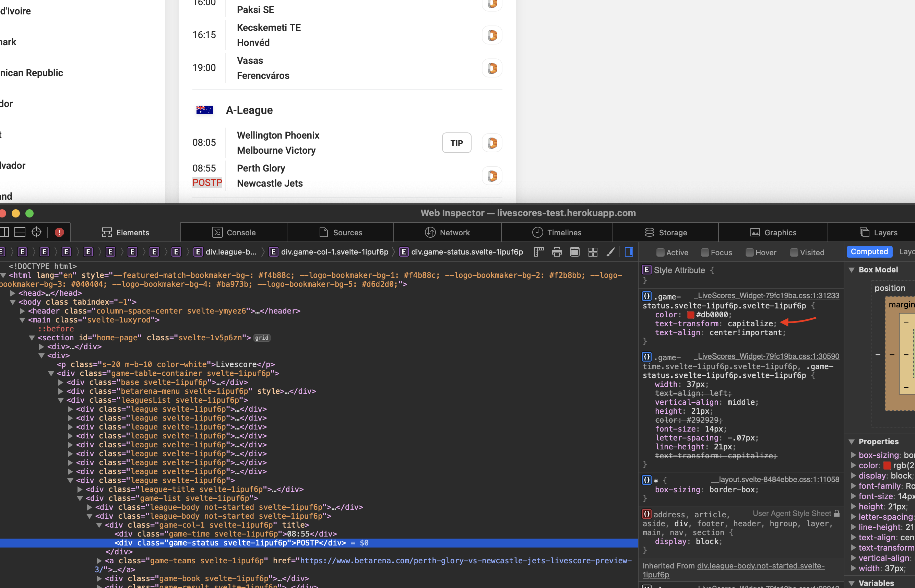Collapse the section with id home-page

pyautogui.click(x=32, y=338)
